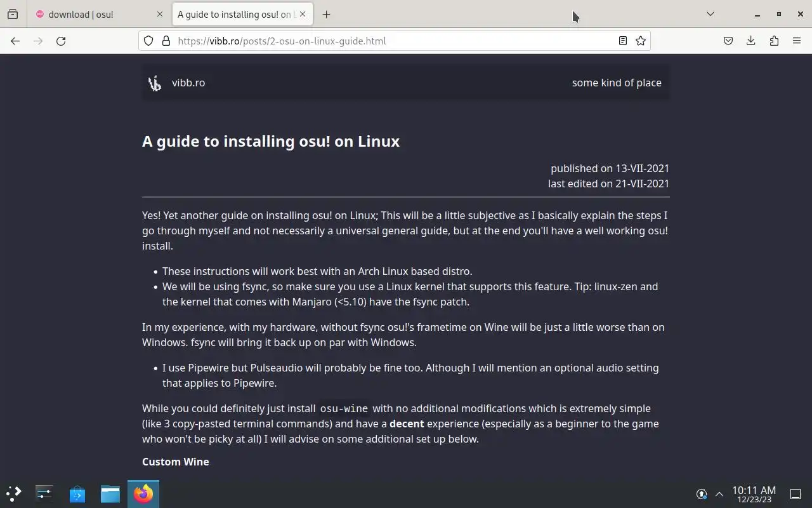The image size is (812, 508).
Task: Click the 'Custom Wine' heading
Action: pos(176,462)
